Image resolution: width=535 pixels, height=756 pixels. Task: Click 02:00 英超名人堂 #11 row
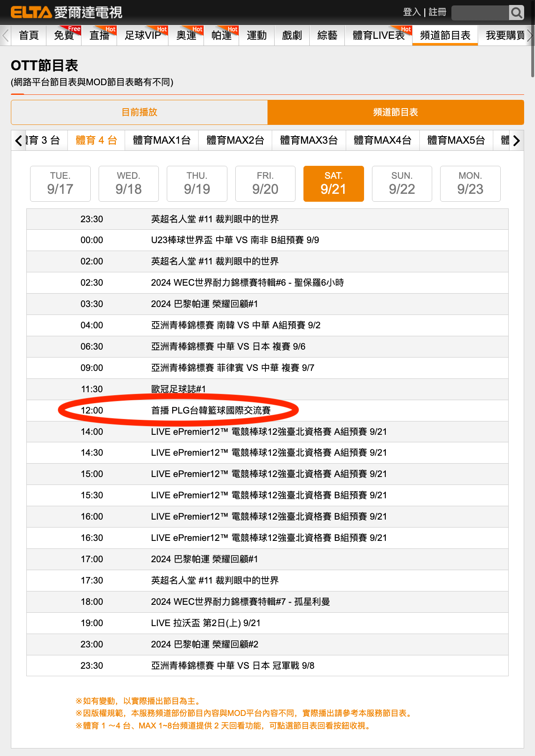(267, 261)
